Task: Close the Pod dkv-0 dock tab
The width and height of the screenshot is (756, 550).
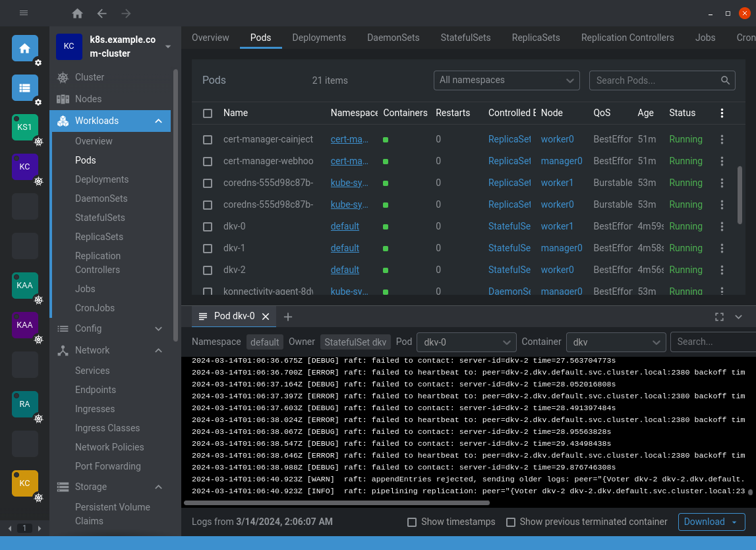Action: click(x=265, y=317)
